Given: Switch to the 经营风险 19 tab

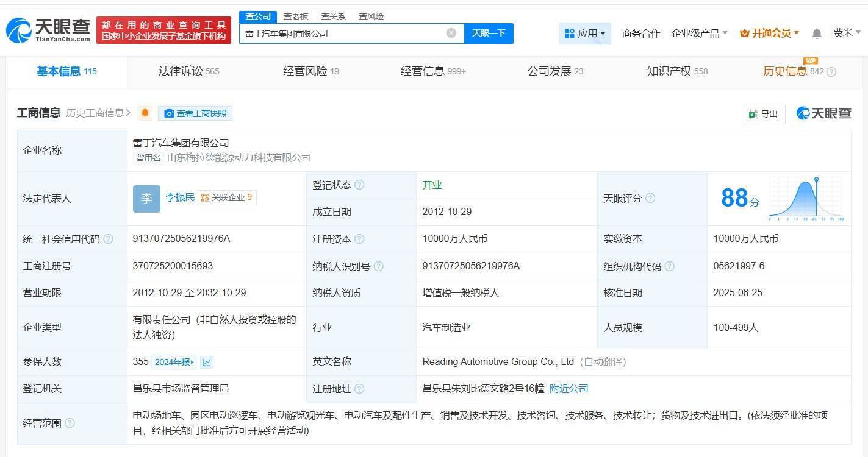Looking at the screenshot, I should [x=311, y=71].
